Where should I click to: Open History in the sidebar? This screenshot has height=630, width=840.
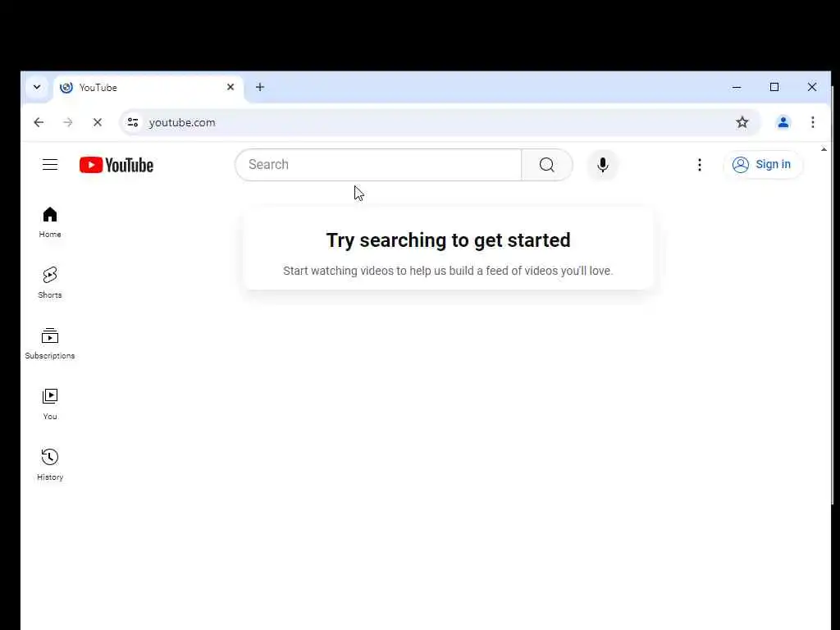point(50,464)
